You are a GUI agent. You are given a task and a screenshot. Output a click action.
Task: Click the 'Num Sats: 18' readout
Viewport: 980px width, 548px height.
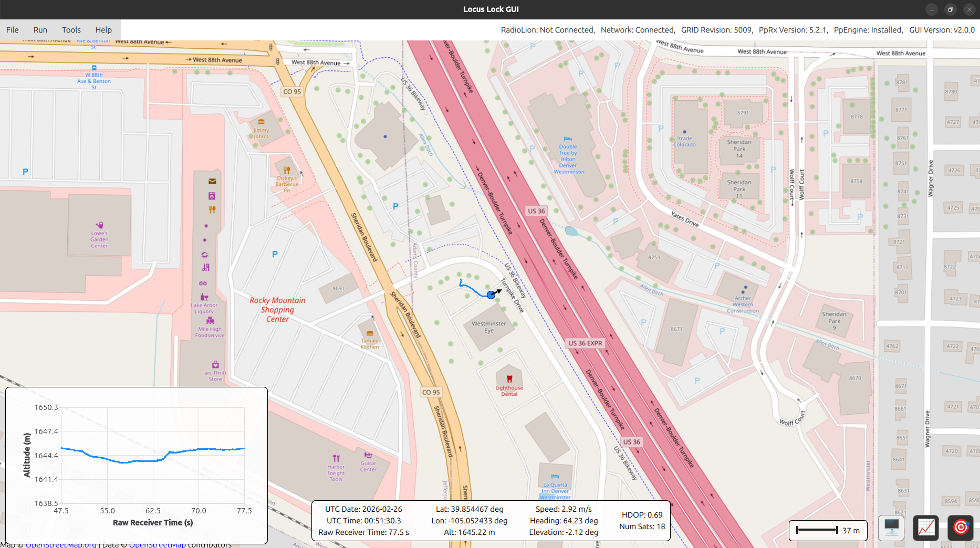click(x=642, y=526)
